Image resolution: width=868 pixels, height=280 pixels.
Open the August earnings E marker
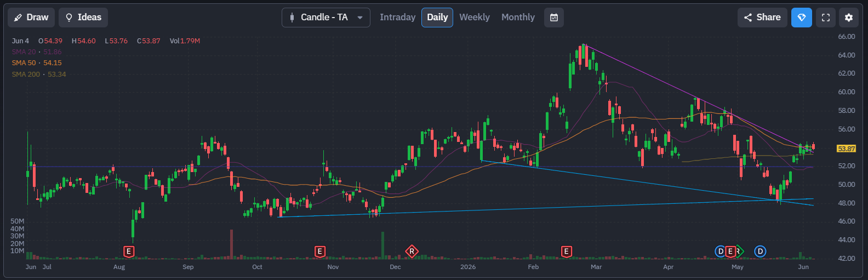(x=129, y=252)
